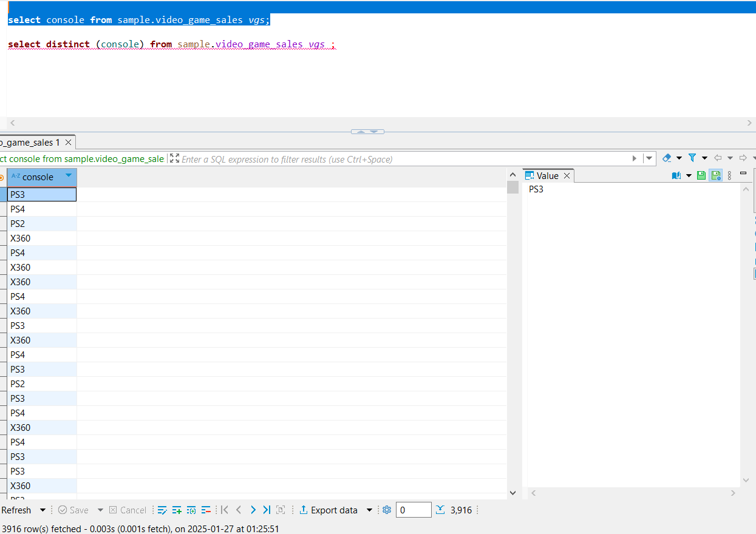
Task: Jump to the first row of results
Action: click(x=224, y=510)
